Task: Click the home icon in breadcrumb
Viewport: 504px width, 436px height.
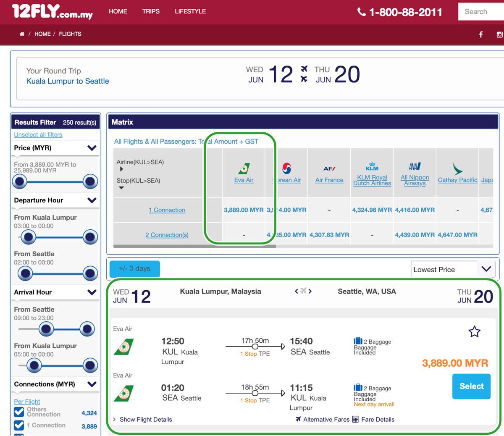Action: pos(22,34)
